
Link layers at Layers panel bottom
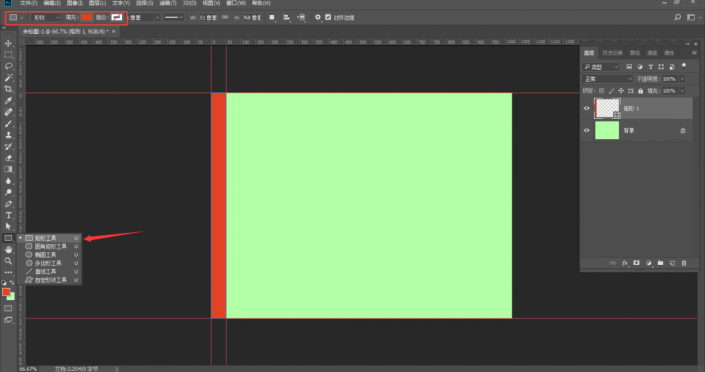click(613, 263)
